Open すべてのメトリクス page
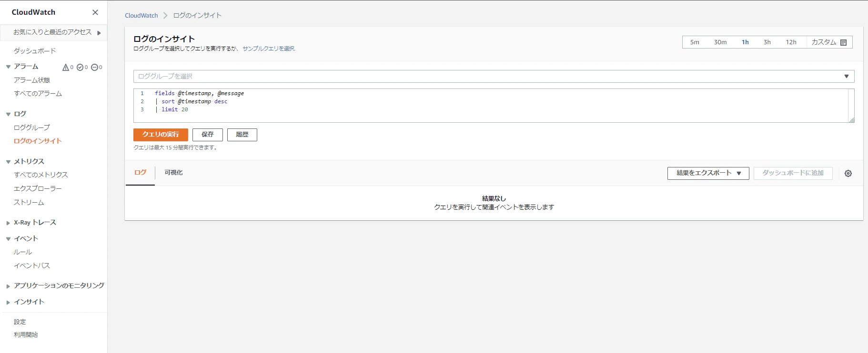 41,175
